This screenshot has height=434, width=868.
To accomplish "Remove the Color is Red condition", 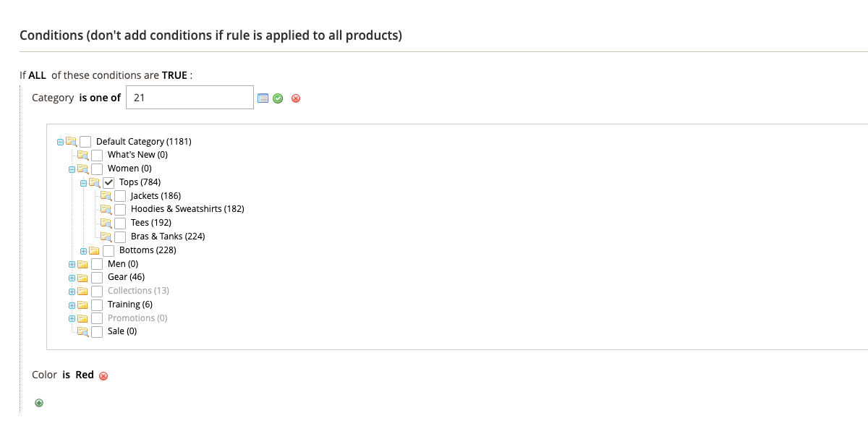I will point(103,375).
